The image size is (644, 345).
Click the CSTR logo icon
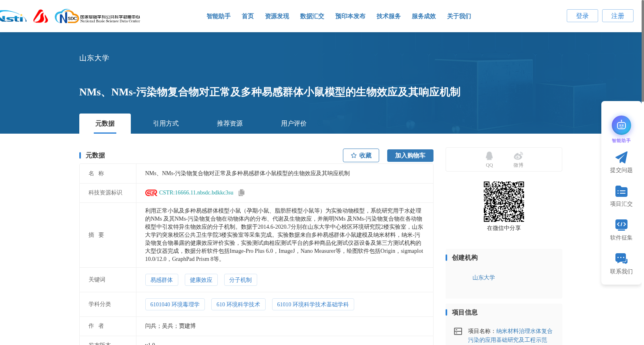tap(151, 193)
